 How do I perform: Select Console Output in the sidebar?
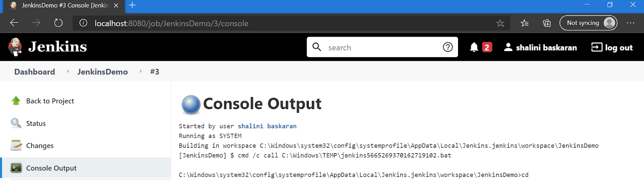click(51, 168)
